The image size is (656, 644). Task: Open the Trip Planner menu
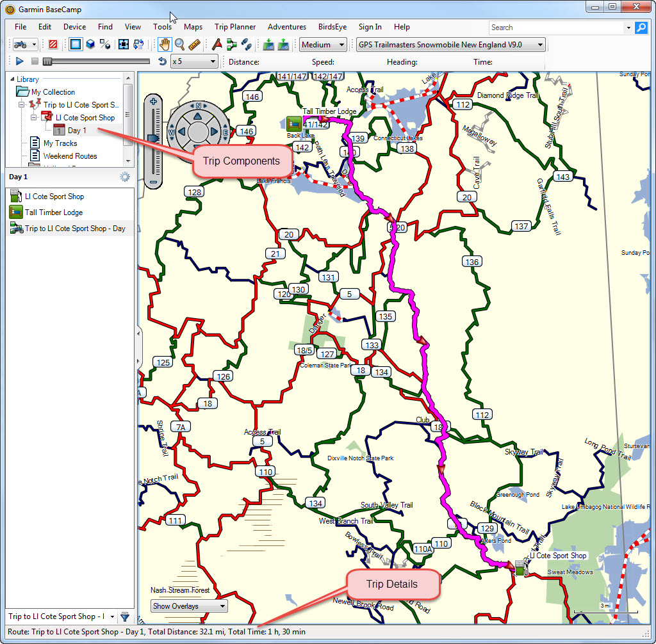(x=235, y=27)
